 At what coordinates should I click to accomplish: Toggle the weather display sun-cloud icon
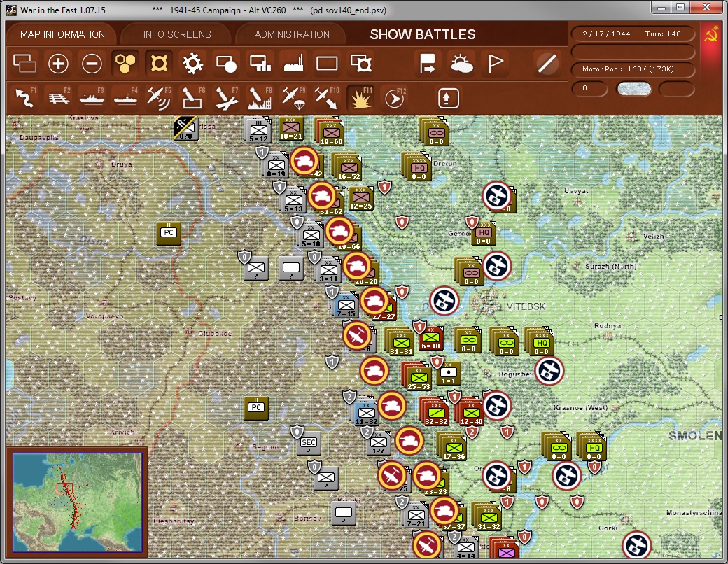461,63
